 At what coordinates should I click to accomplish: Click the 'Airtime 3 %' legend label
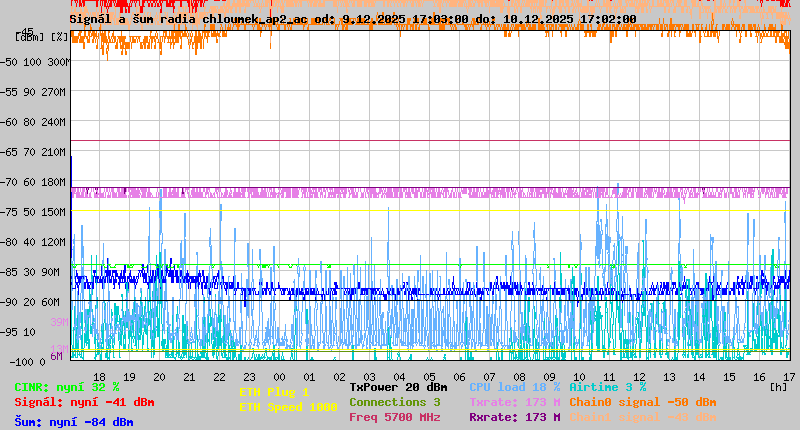tap(608, 387)
